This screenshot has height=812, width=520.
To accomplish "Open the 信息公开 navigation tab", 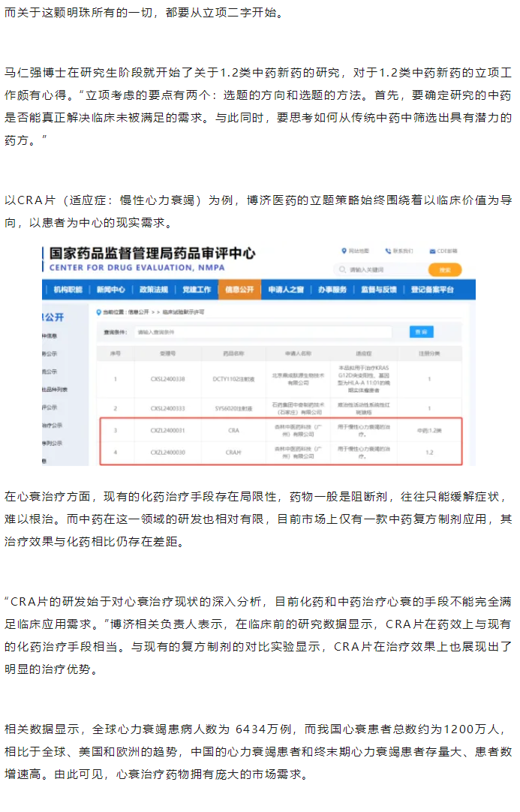I will click(x=239, y=290).
